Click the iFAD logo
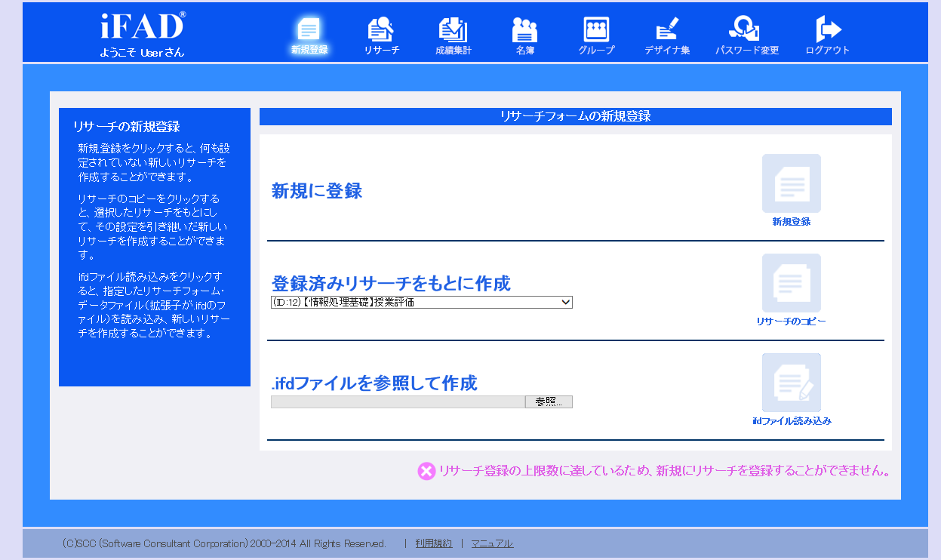Image resolution: width=941 pixels, height=560 pixels. point(143,26)
